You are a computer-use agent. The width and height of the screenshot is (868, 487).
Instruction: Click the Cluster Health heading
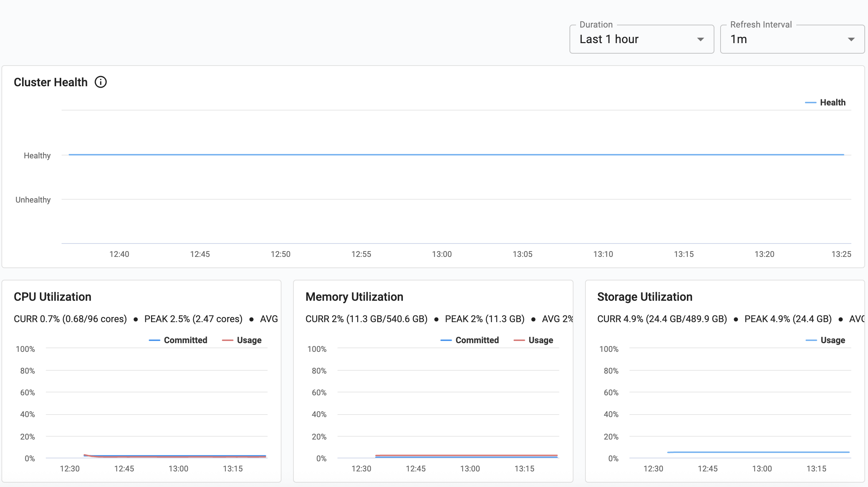(x=51, y=82)
